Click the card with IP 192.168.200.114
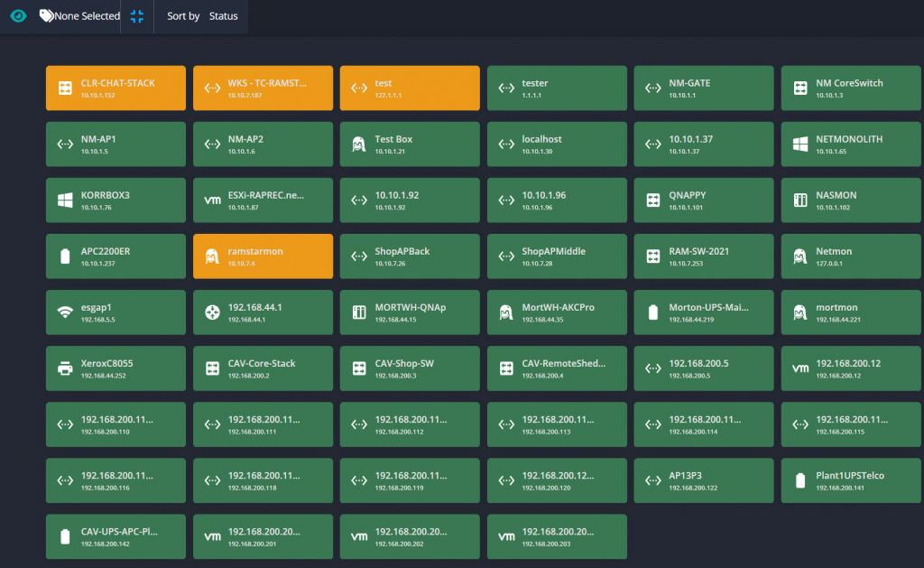The image size is (924, 568). tap(704, 424)
